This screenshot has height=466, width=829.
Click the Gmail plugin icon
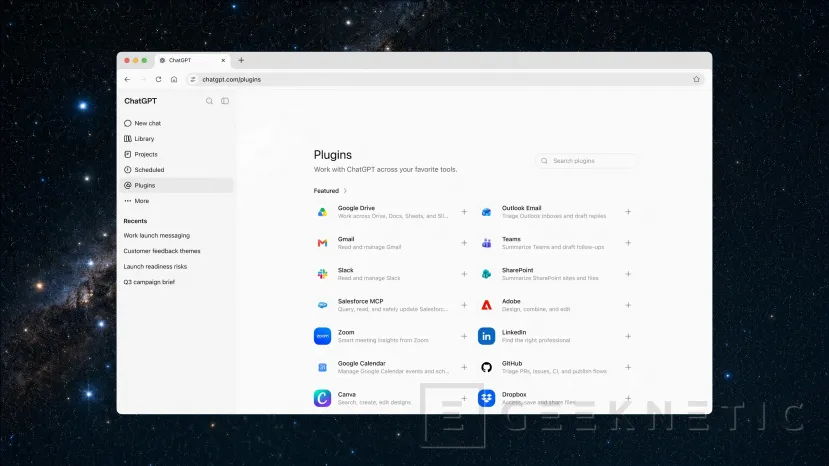tap(322, 243)
